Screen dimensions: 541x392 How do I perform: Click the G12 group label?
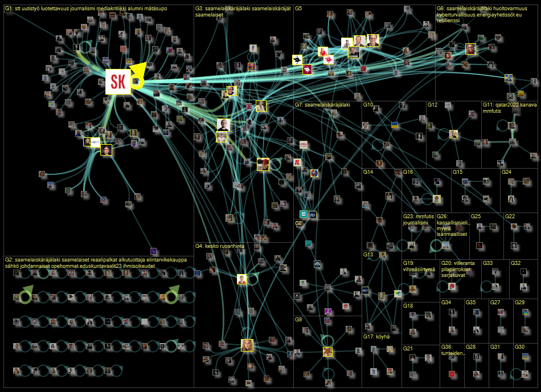pos(432,104)
